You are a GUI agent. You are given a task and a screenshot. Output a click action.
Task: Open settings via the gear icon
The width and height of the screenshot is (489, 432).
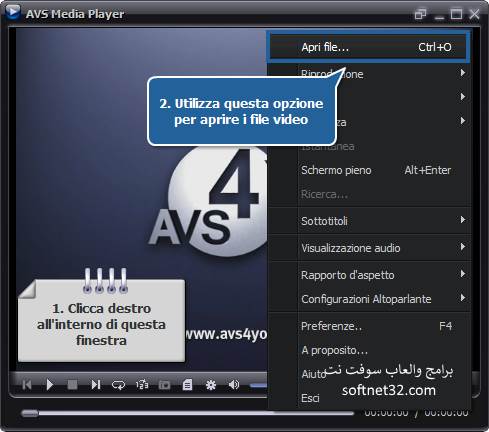tap(211, 385)
